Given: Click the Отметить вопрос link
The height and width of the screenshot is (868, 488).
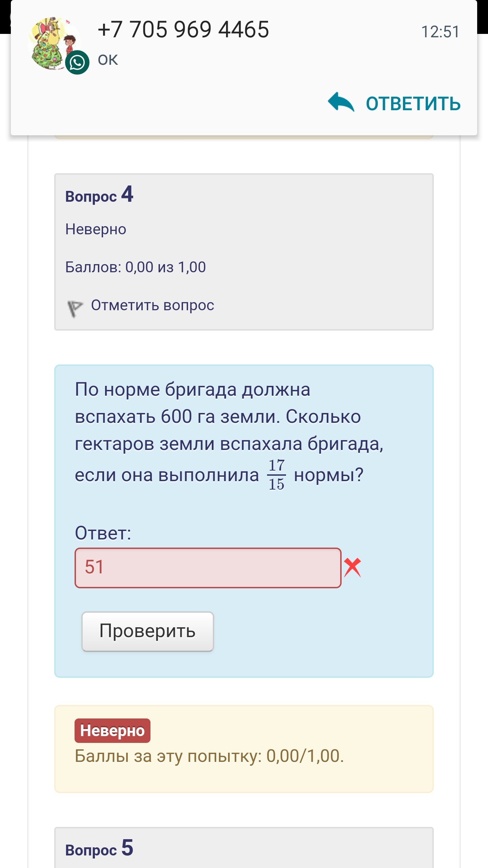Looking at the screenshot, I should [152, 305].
